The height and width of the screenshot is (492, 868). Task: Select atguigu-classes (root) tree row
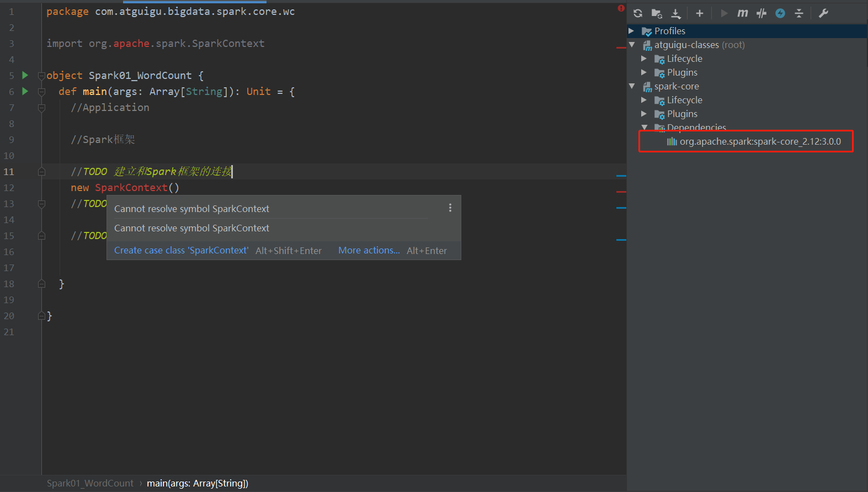tap(747, 45)
